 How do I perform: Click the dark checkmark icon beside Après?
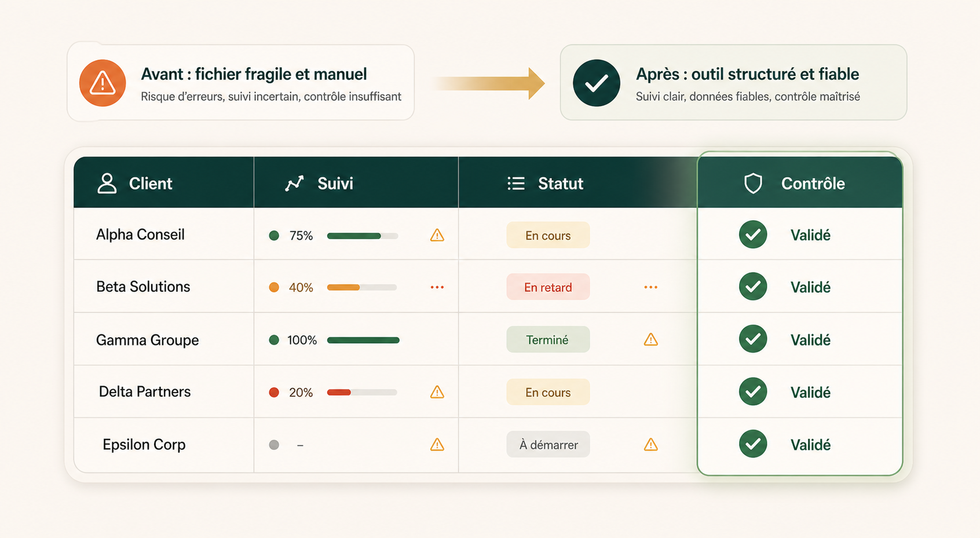pos(597,83)
